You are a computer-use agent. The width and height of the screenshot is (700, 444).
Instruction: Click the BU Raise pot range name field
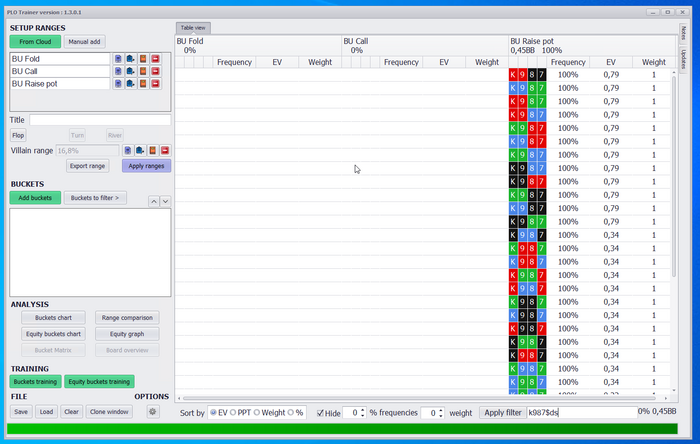pyautogui.click(x=60, y=83)
